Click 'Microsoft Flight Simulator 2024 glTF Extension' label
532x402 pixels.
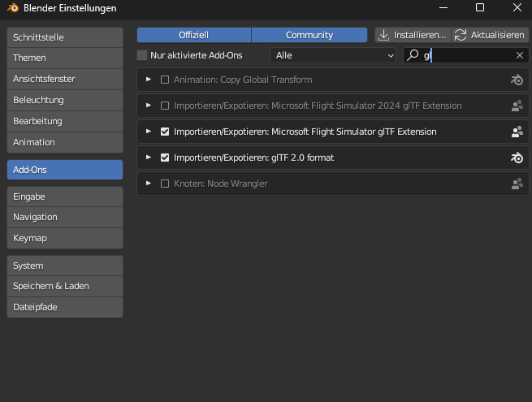point(366,106)
